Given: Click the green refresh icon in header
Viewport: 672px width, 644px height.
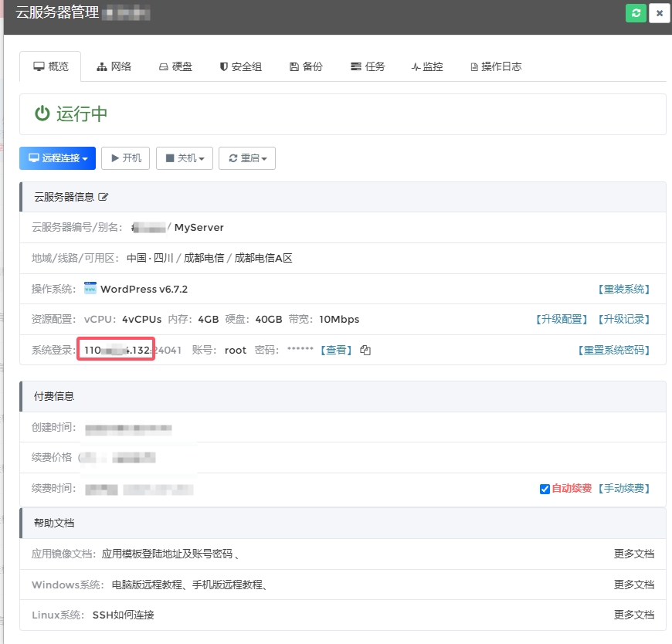Looking at the screenshot, I should (636, 13).
